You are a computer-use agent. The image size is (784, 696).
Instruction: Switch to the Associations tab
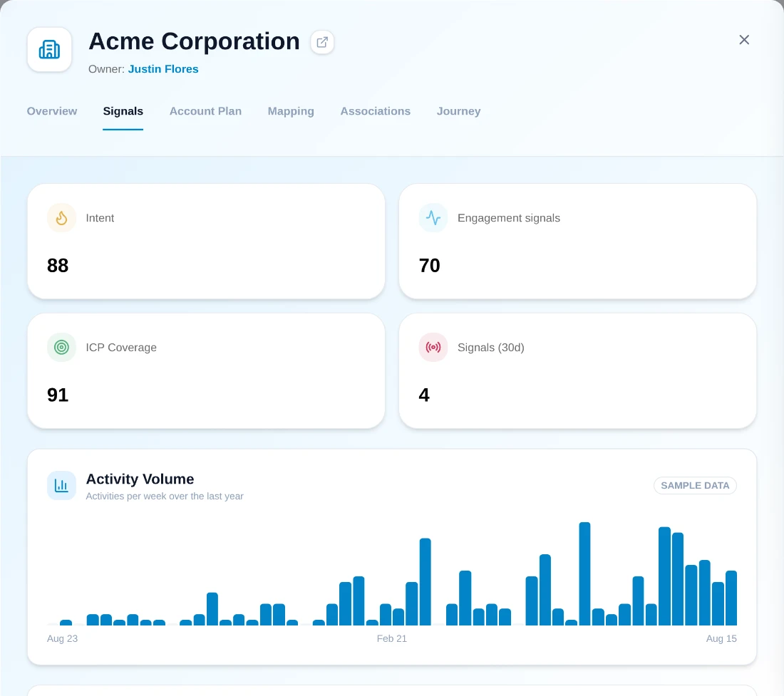click(376, 111)
